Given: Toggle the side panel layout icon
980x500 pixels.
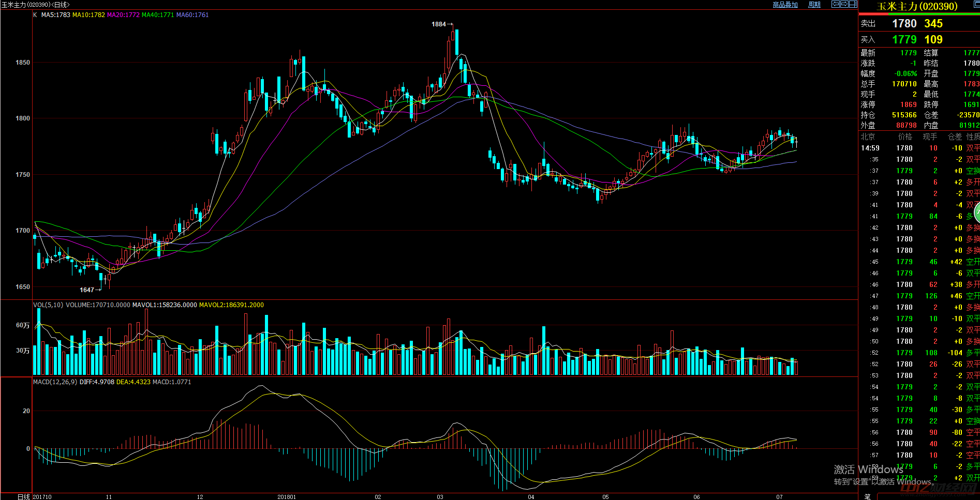Looking at the screenshot, I should (853, 4).
